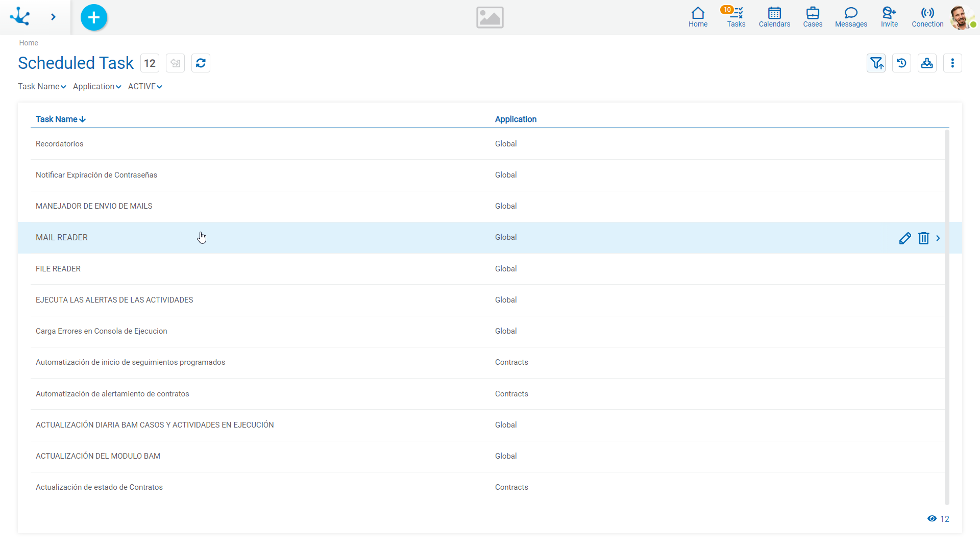This screenshot has width=980, height=551.
Task: Go to Messages in top navigation
Action: pos(851,17)
